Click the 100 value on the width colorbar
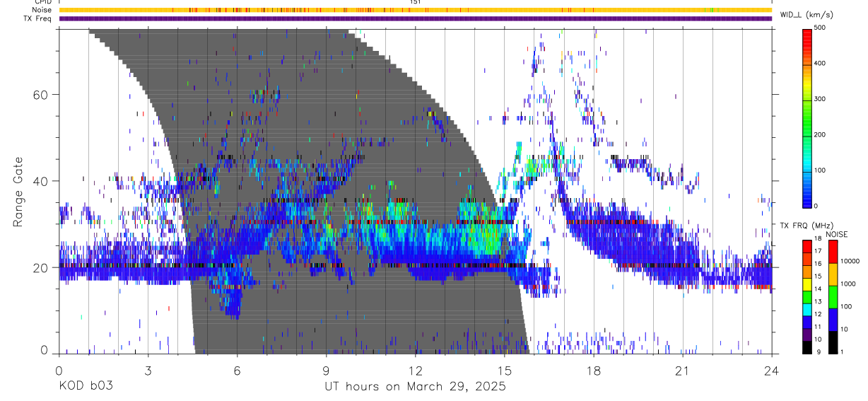The width and height of the screenshot is (868, 401). click(x=821, y=170)
